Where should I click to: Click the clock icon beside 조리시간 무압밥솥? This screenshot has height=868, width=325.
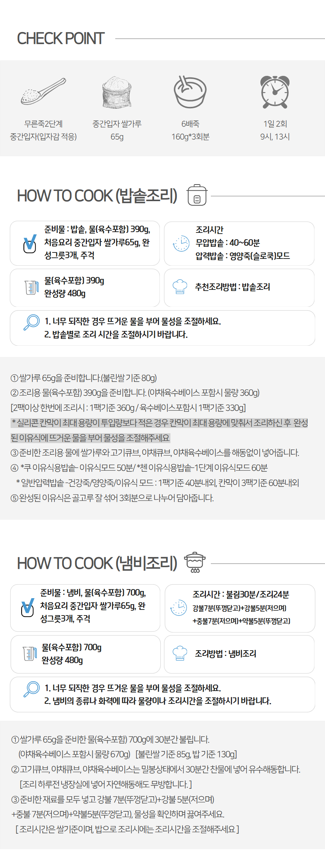coord(181,243)
